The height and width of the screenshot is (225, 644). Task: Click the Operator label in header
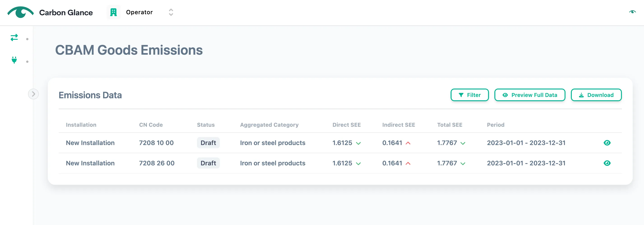click(139, 12)
